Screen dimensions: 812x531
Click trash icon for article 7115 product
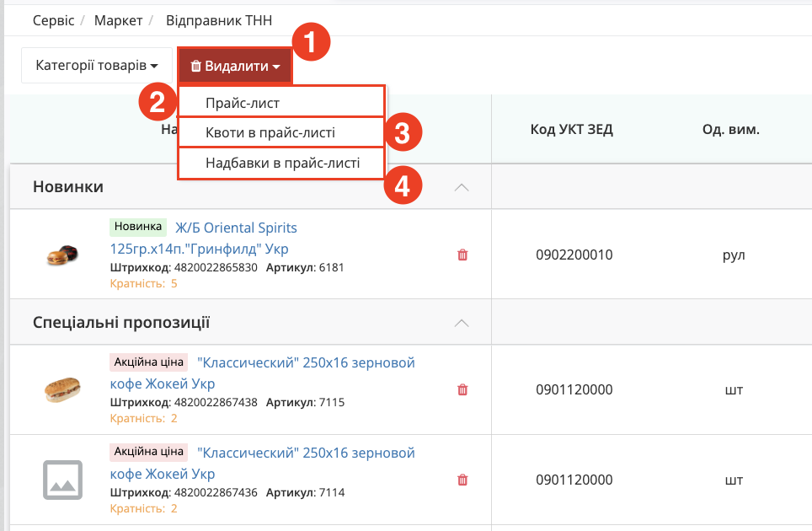point(462,389)
